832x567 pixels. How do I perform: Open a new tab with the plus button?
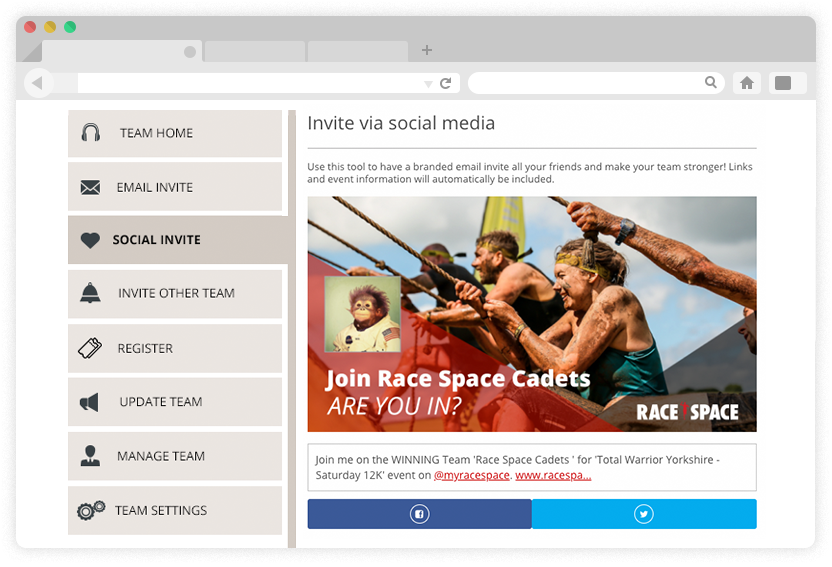[427, 50]
